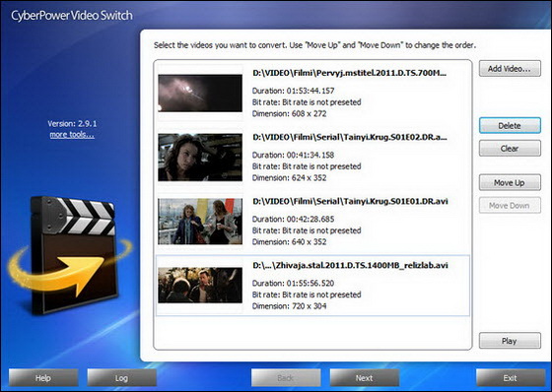Click file name Zhivaja.stal.2011.D.TS.1400MB_relizlab.avi
The image size is (552, 392).
(350, 265)
